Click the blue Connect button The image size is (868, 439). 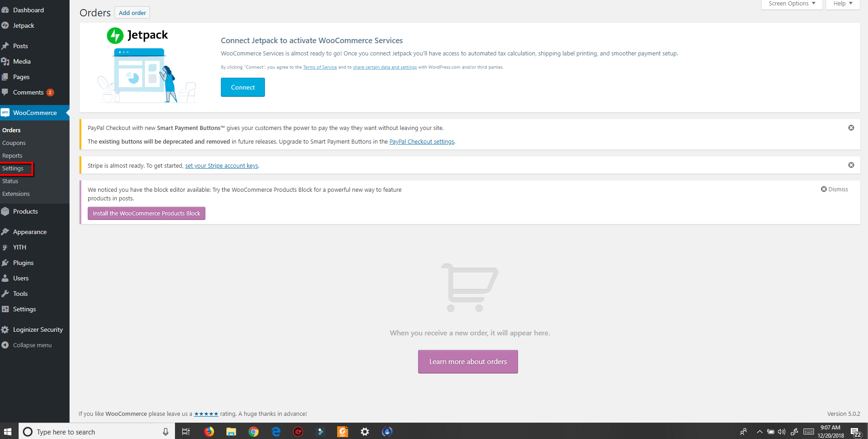click(x=243, y=87)
